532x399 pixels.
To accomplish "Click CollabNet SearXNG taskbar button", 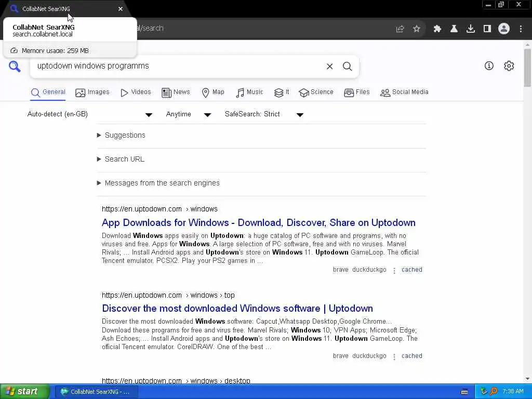I will [97, 392].
